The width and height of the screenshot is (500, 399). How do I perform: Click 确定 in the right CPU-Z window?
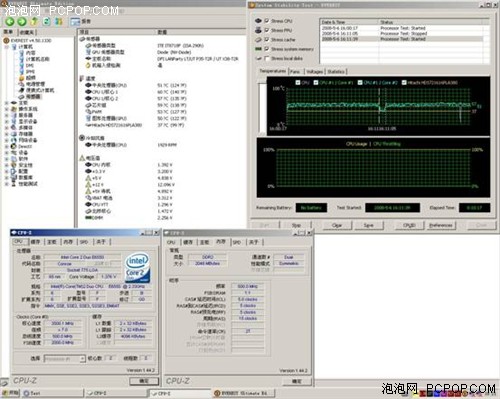[x=297, y=381]
